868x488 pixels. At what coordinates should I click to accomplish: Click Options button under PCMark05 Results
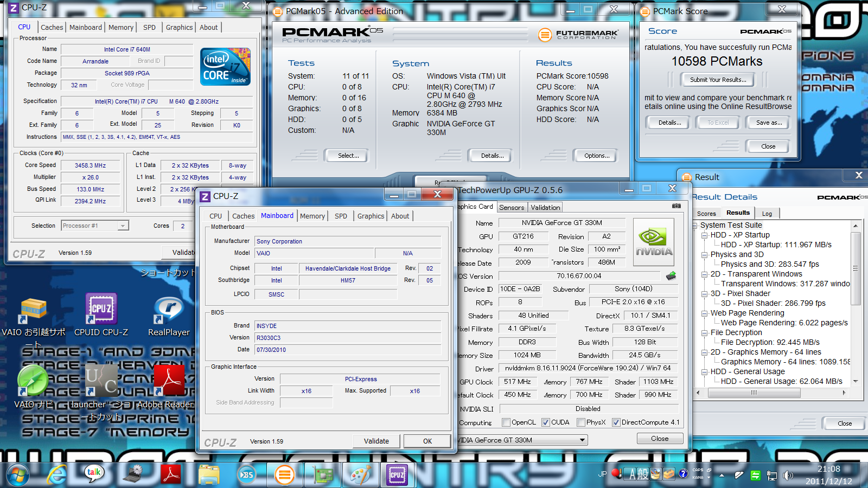(x=597, y=156)
